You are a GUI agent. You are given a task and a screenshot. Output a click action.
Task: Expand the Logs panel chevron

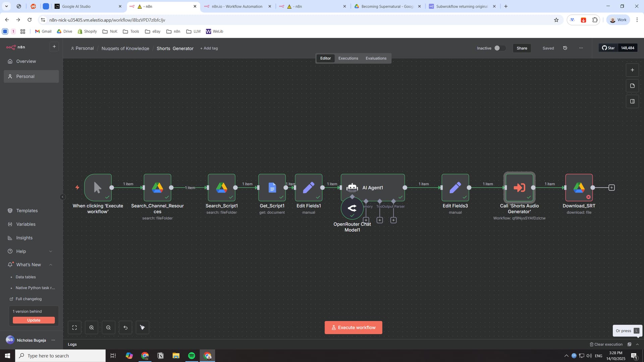coord(637,344)
